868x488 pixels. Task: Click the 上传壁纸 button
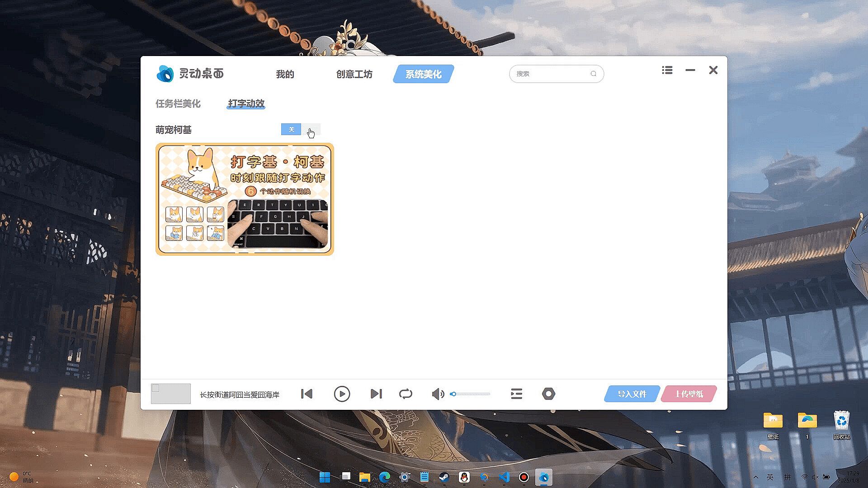click(x=689, y=394)
